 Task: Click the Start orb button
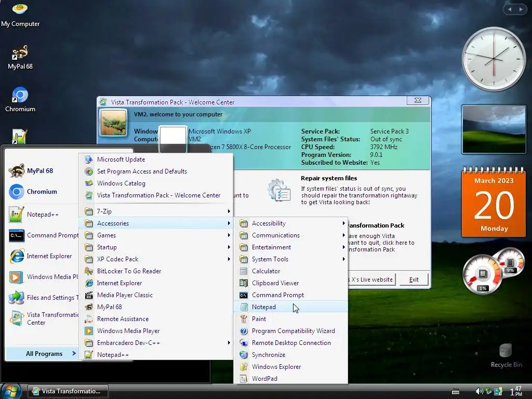(11, 391)
